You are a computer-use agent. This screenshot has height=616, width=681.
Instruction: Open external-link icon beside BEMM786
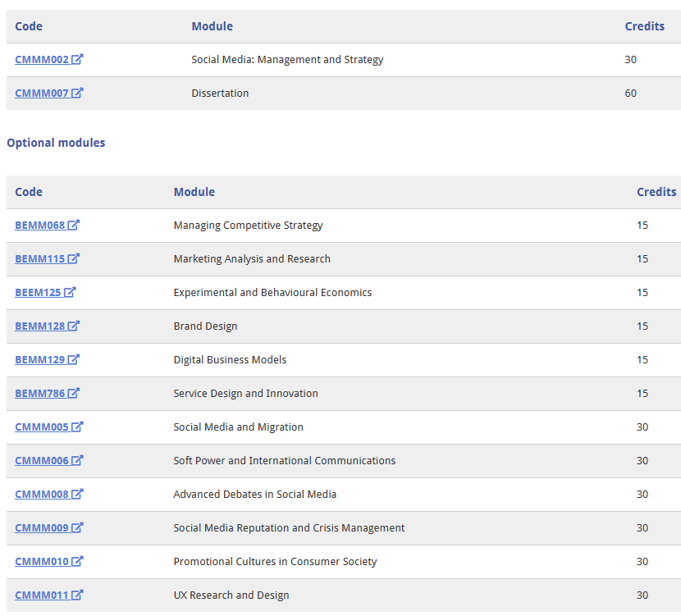74,393
